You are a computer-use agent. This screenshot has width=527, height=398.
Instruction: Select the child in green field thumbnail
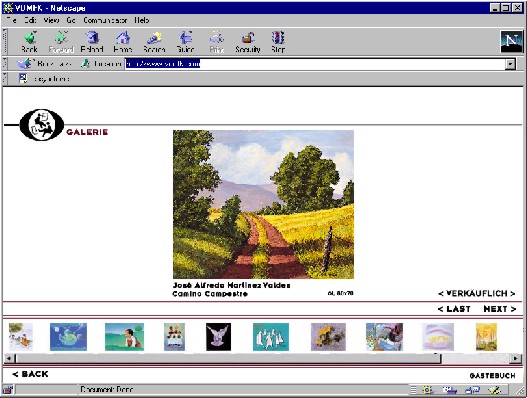click(124, 337)
